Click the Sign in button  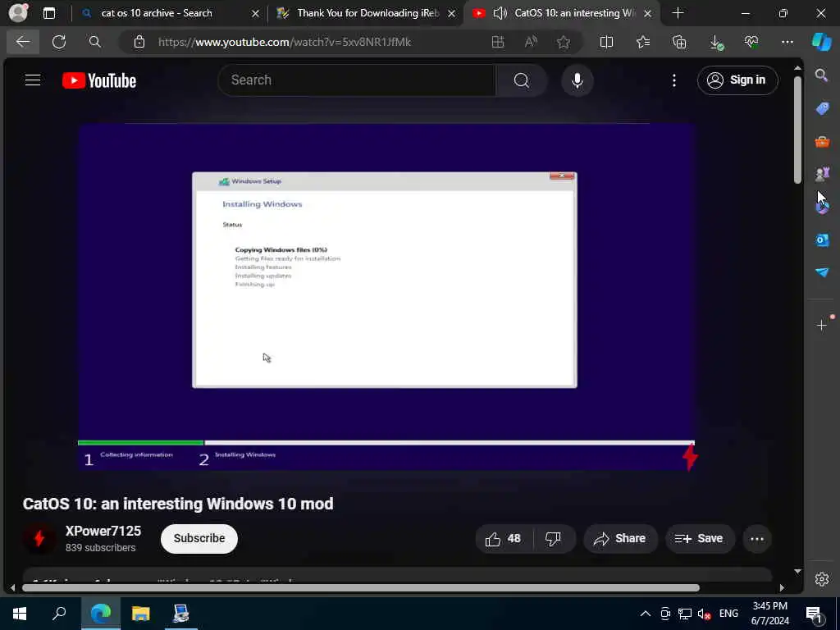tap(737, 80)
